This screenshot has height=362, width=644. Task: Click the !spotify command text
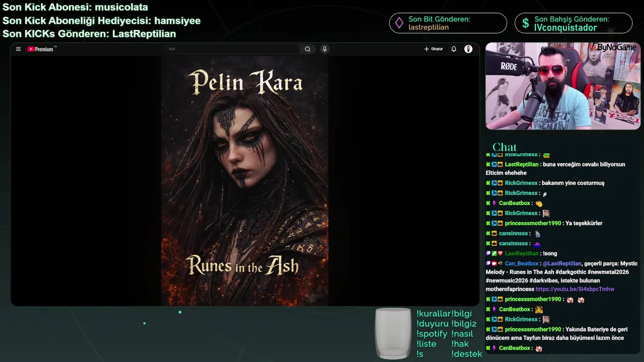click(432, 334)
